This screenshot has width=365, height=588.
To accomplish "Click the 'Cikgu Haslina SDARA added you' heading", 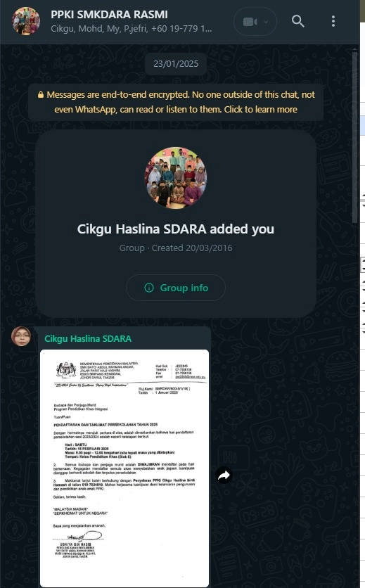I will click(x=176, y=229).
